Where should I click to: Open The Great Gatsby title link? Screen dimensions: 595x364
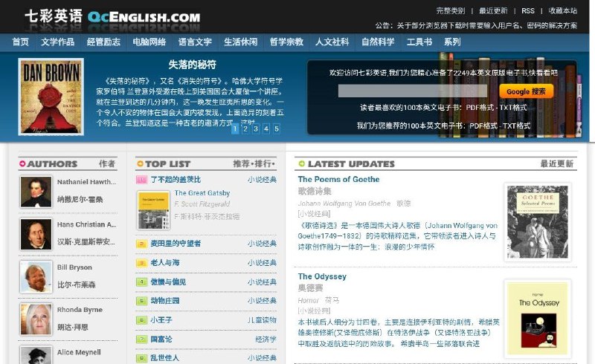(x=202, y=193)
